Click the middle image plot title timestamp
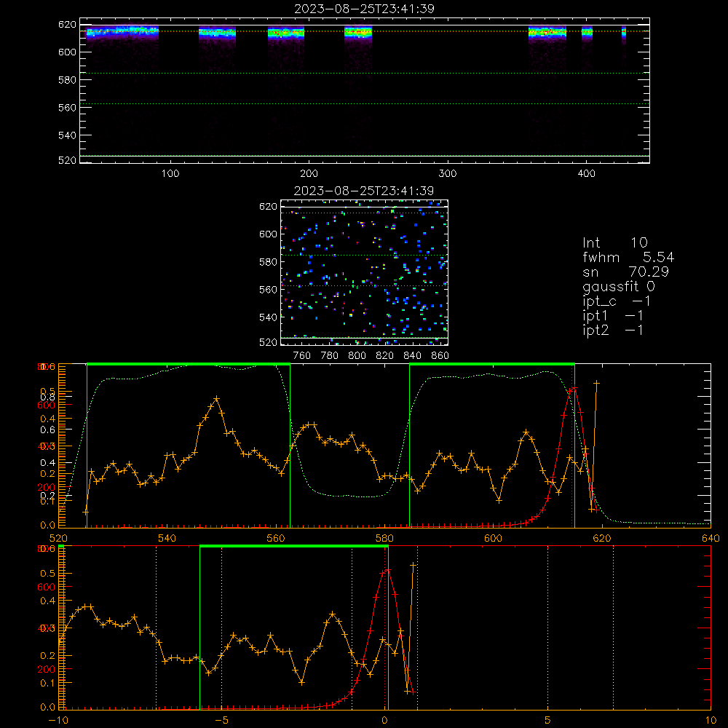This screenshot has width=728, height=728. click(x=365, y=191)
